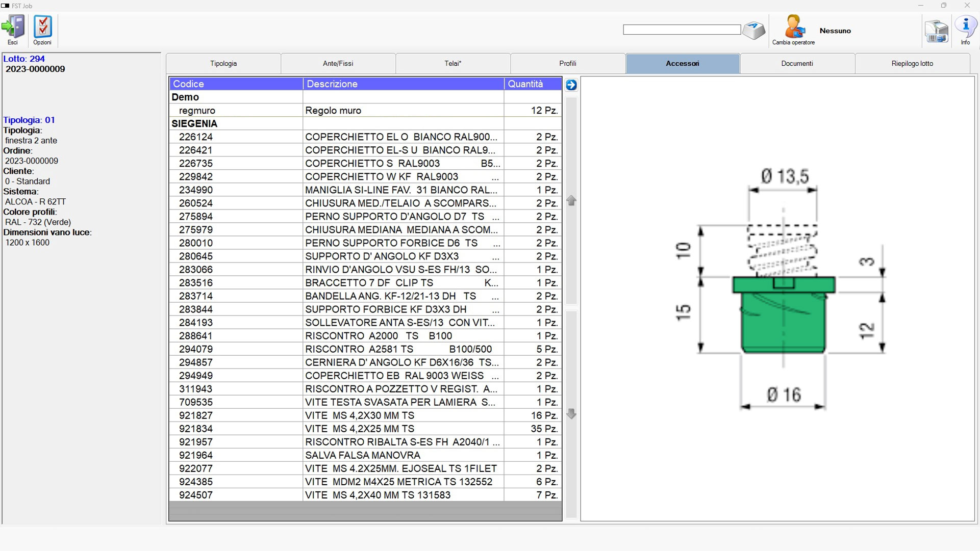Select RISCONTRO RIBALTA row 921957
This screenshot has width=980, height=551.
pos(365,441)
